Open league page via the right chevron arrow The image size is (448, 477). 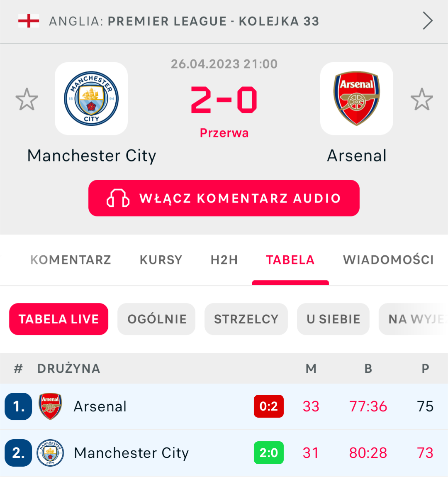tap(427, 21)
